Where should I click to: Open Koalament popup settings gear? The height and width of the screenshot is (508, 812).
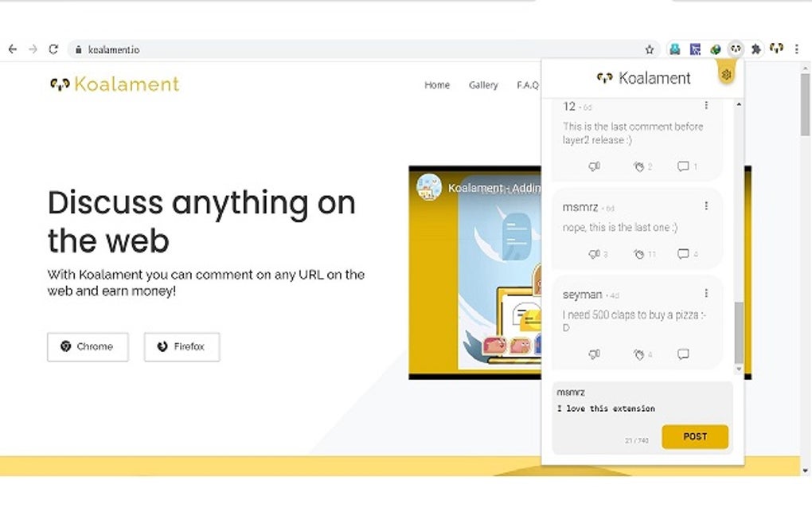pyautogui.click(x=726, y=75)
